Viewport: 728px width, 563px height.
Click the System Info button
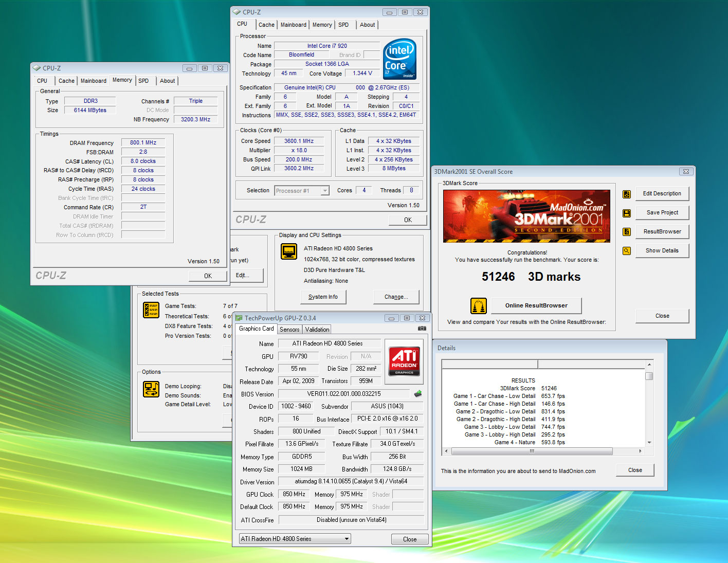[x=323, y=297]
